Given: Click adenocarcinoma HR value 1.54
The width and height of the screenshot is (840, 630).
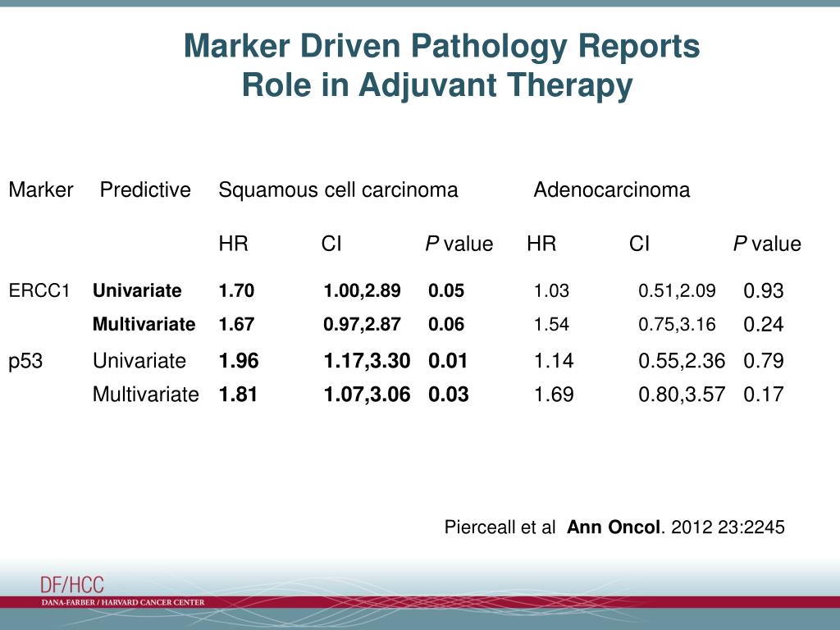Looking at the screenshot, I should coord(551,324).
